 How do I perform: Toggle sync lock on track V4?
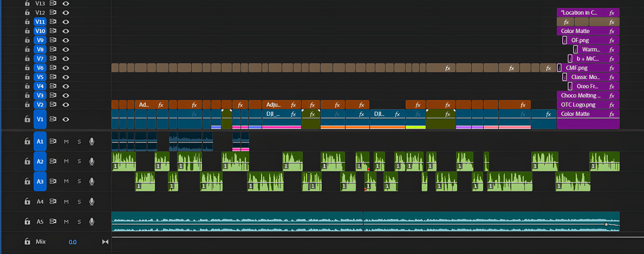click(53, 86)
